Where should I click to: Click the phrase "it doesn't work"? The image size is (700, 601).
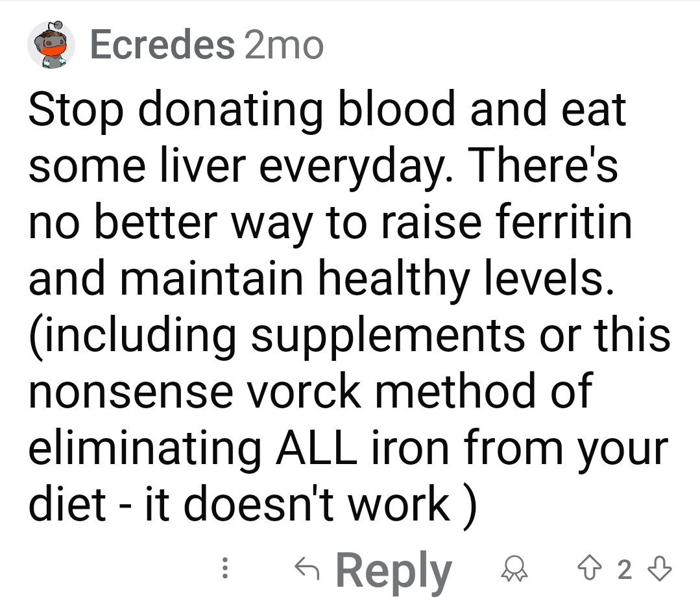click(298, 503)
